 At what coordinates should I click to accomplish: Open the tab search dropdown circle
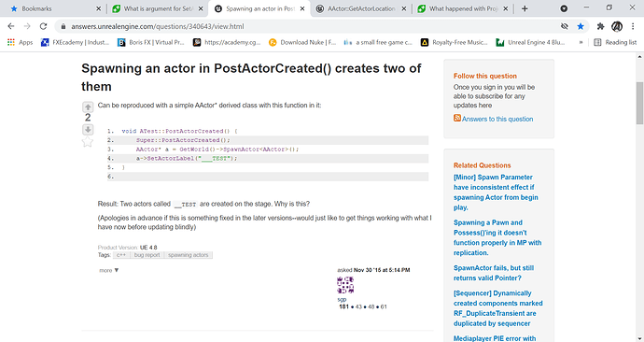pos(564,8)
